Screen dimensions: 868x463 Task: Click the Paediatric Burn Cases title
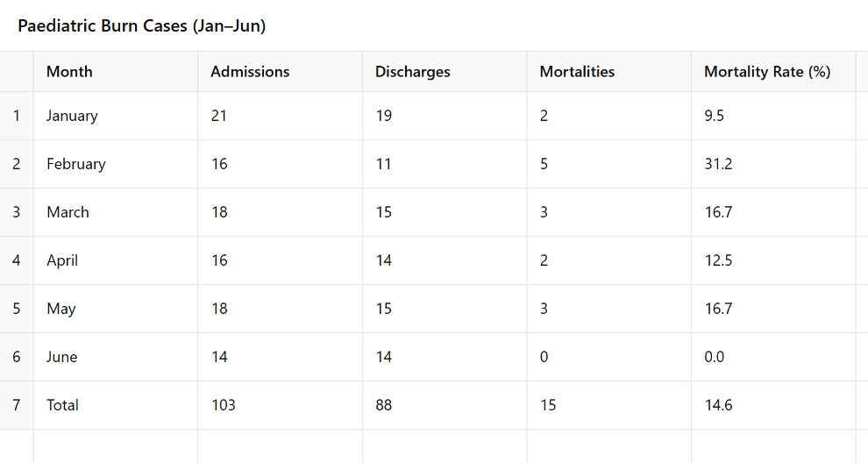coord(142,26)
